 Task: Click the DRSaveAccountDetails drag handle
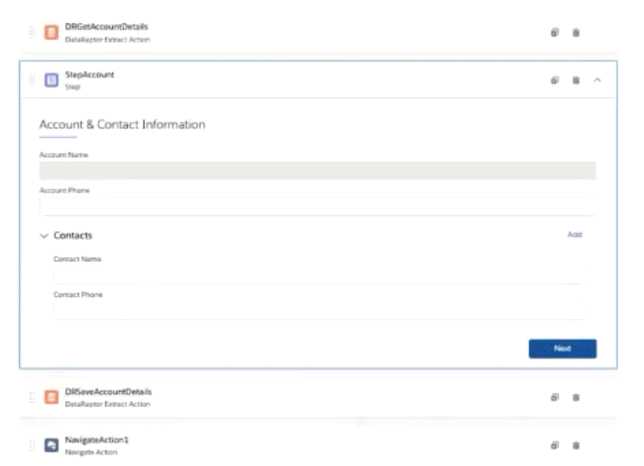point(32,397)
